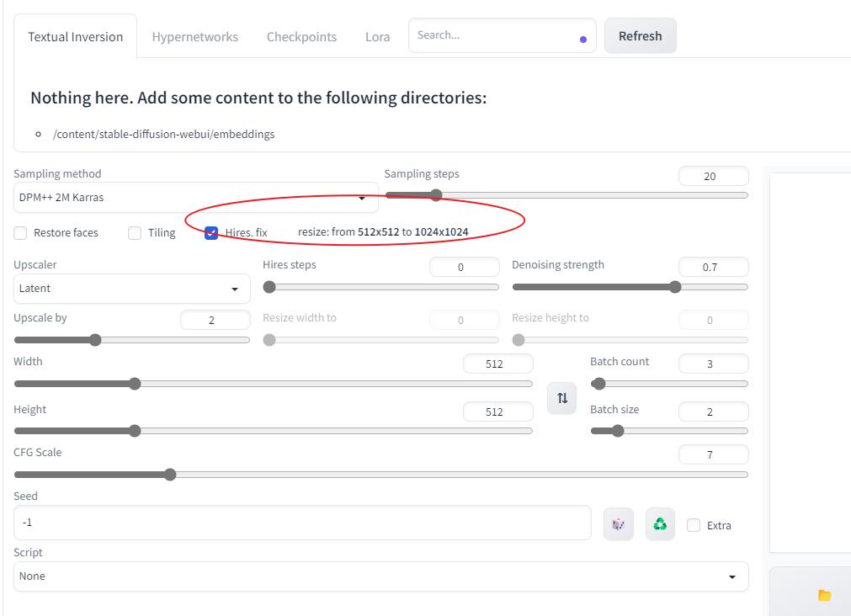Screen dimensions: 851x616
Task: Open the Sampling method dropdown
Action: 195,198
